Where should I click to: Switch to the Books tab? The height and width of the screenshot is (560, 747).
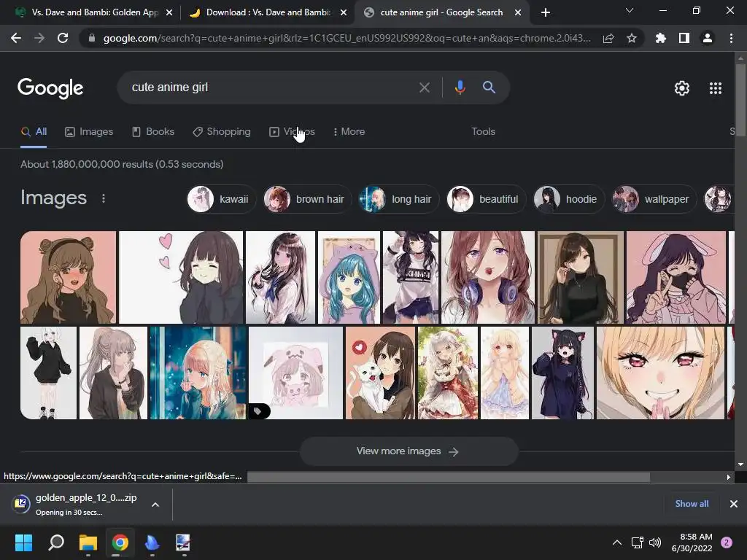[153, 131]
